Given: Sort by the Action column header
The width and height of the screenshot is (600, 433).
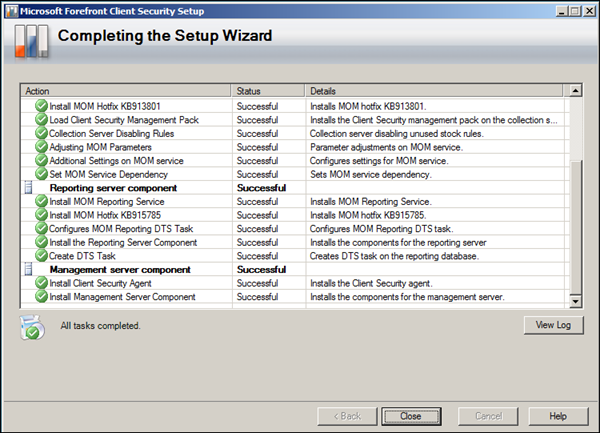Looking at the screenshot, I should 126,91.
